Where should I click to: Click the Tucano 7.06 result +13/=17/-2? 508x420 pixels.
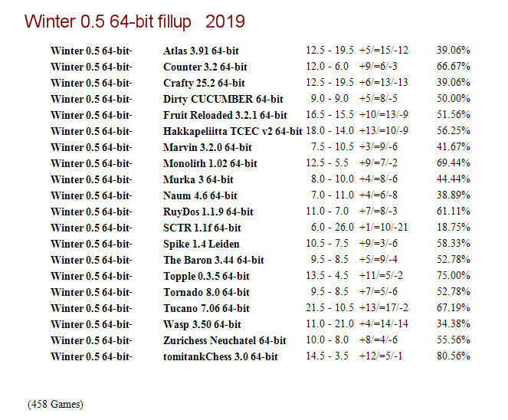pyautogui.click(x=384, y=307)
